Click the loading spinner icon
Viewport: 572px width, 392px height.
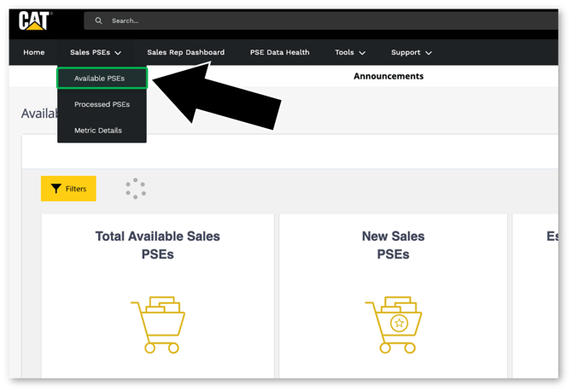[x=136, y=189]
